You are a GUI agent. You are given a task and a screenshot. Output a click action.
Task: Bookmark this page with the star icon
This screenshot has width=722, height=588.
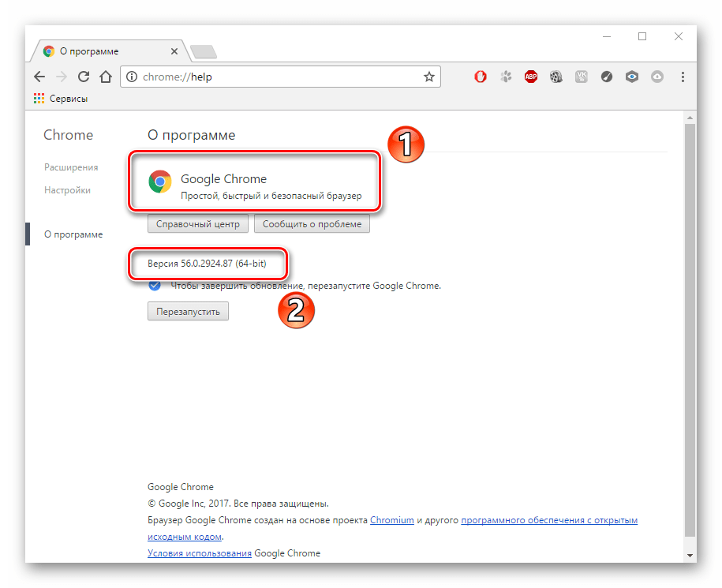pyautogui.click(x=428, y=77)
